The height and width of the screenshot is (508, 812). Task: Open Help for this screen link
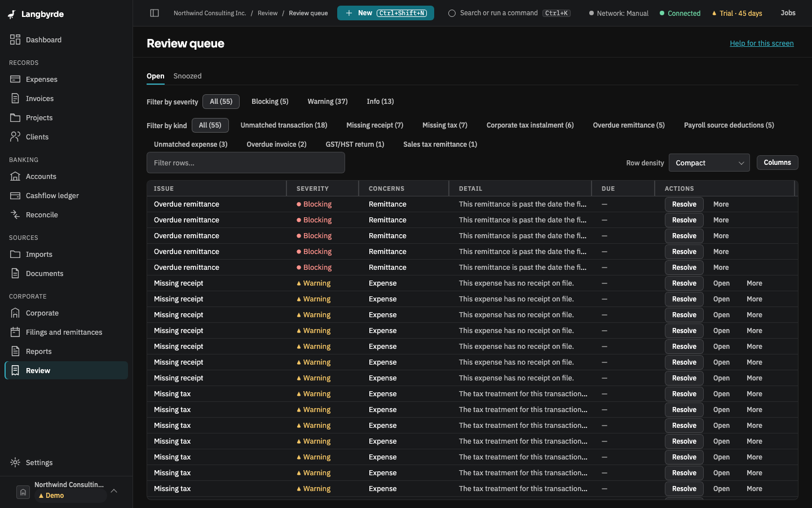(761, 43)
